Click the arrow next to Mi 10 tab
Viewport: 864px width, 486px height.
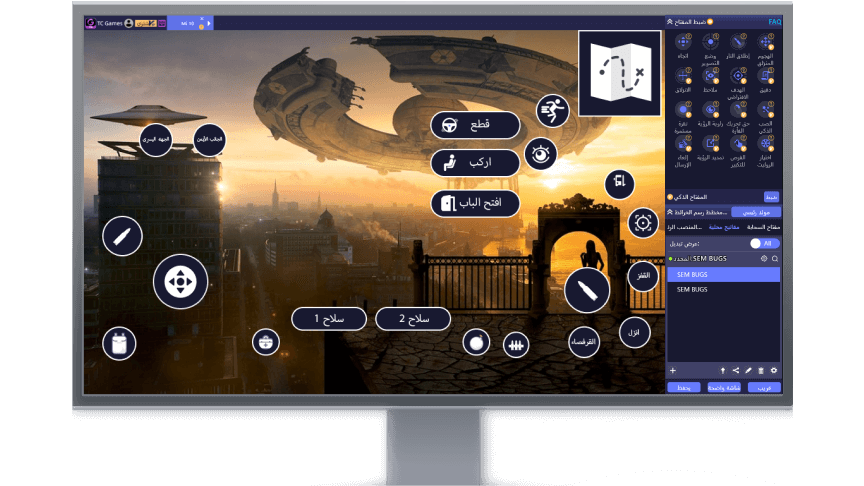[x=209, y=23]
